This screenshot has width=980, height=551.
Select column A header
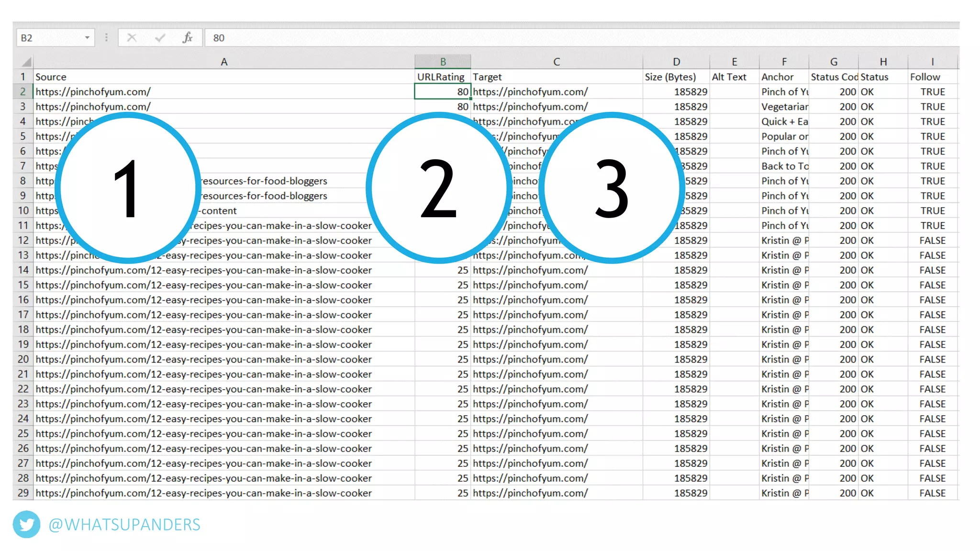click(223, 62)
